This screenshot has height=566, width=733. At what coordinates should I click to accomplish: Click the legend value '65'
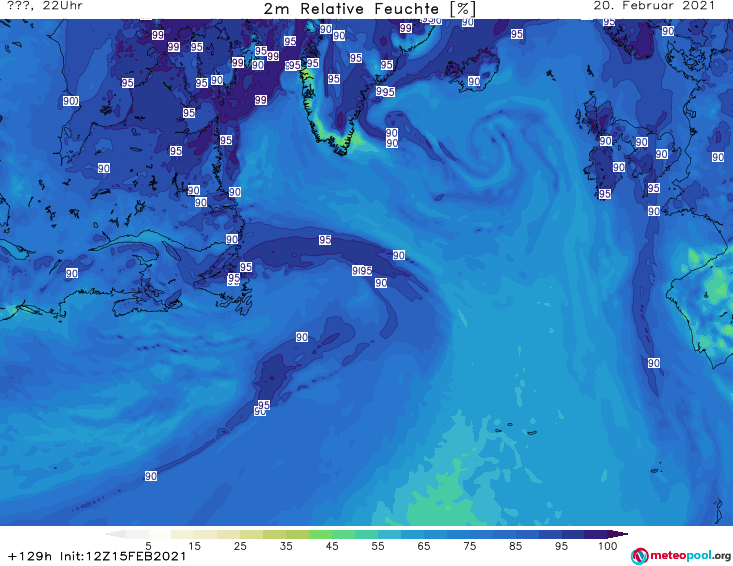[424, 545]
